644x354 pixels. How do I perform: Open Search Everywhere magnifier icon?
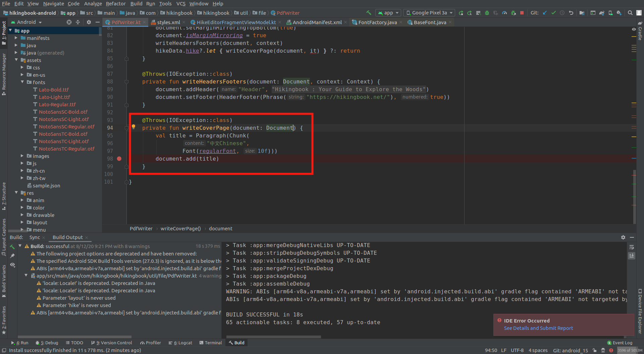click(630, 13)
